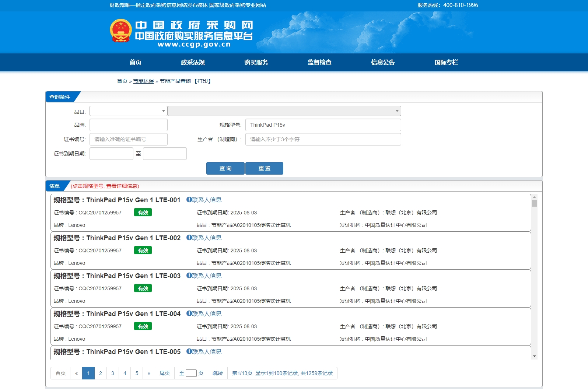The image size is (588, 389).
Task: Click certificate number CQC20701259957 in LTE-001 row
Action: pyautogui.click(x=100, y=213)
